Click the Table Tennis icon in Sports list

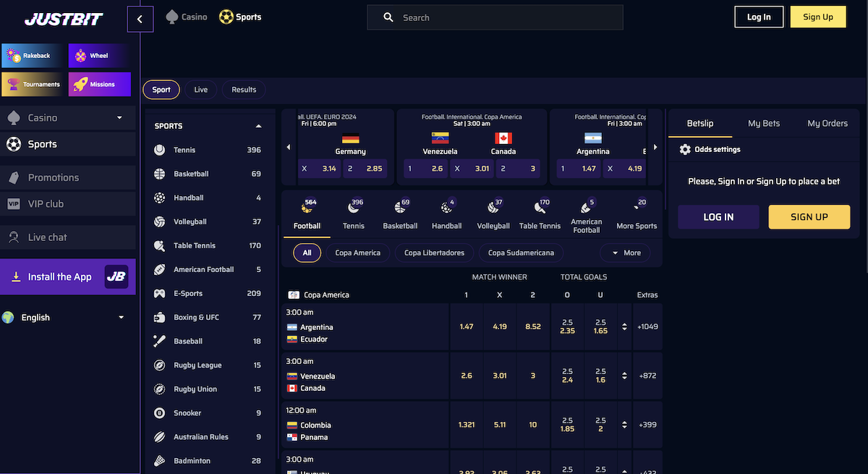tap(160, 245)
